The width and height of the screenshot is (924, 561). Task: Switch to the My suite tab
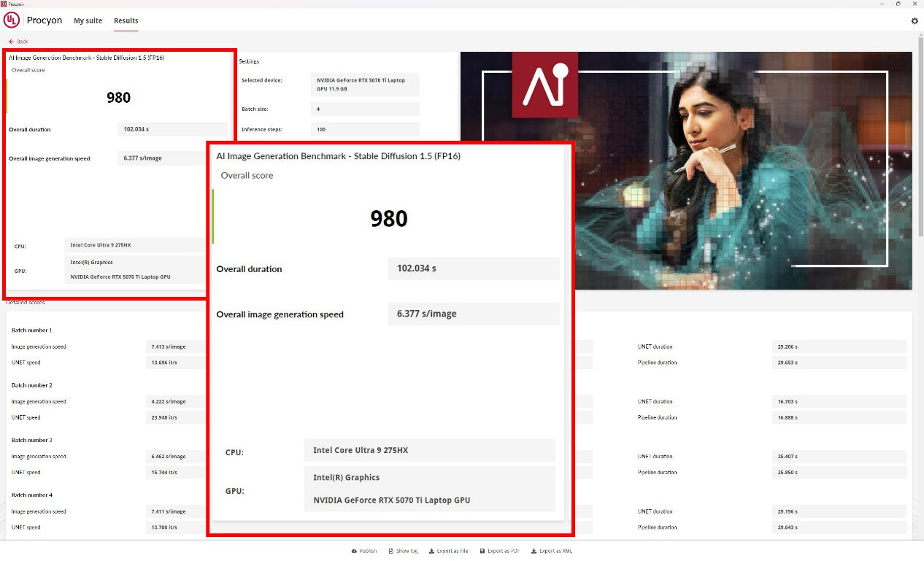pyautogui.click(x=88, y=20)
